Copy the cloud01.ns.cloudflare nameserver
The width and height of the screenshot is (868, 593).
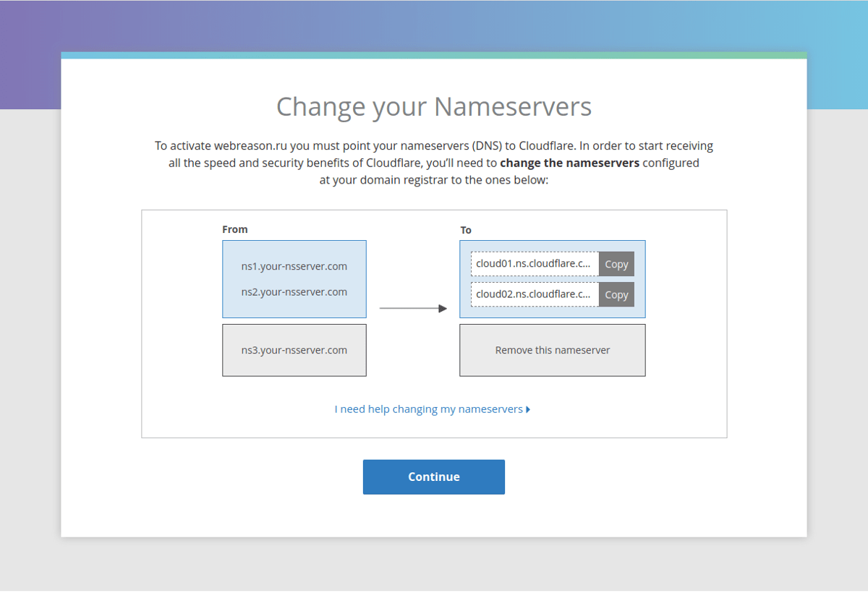pos(616,264)
